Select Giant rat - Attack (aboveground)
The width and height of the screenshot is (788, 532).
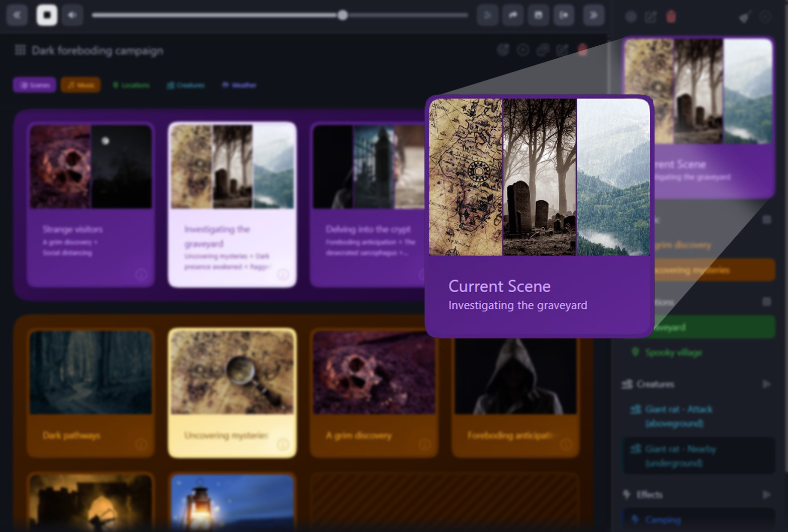click(x=699, y=416)
